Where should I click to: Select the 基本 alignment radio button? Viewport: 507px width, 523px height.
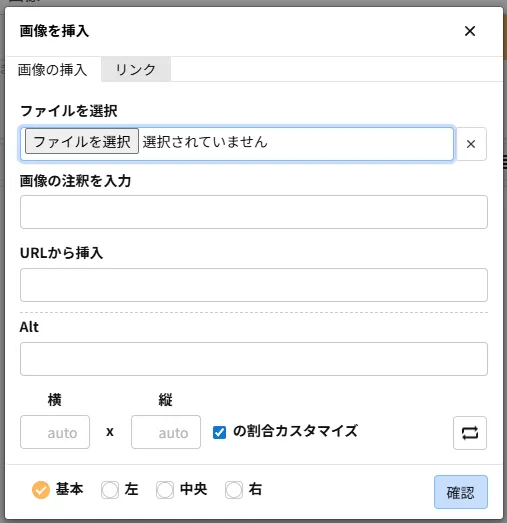(x=41, y=490)
